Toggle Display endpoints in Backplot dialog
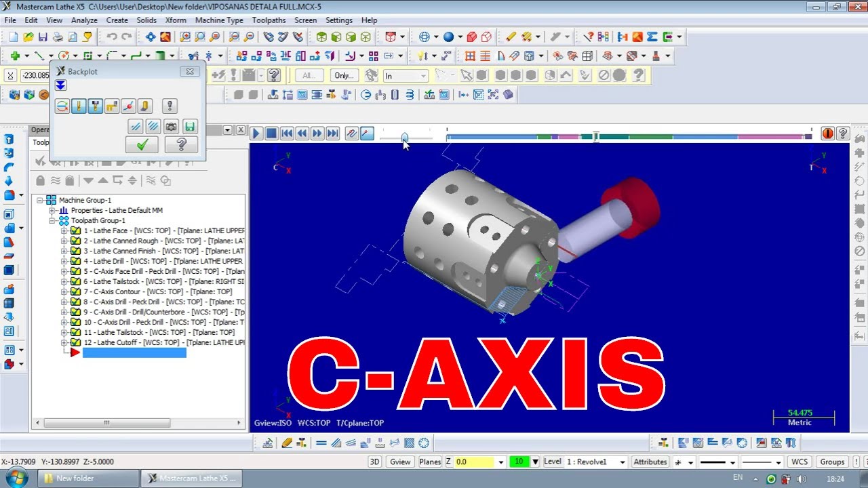The image size is (868, 488). click(127, 106)
